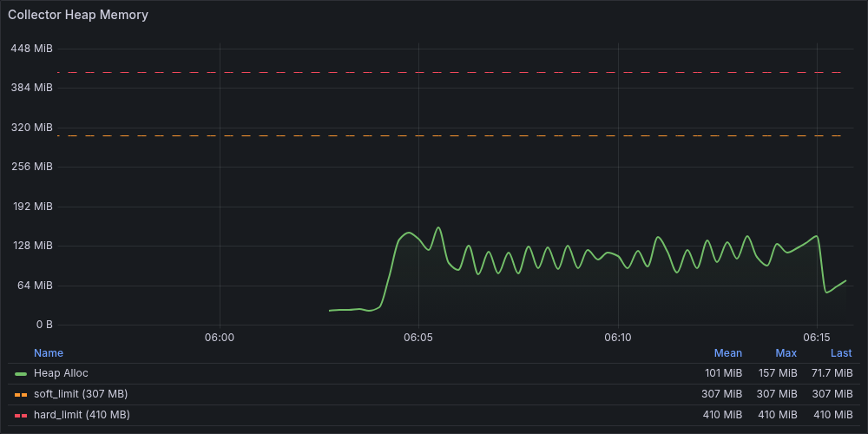The height and width of the screenshot is (434, 868).
Task: Click the 06:10 time axis label
Action: [617, 337]
